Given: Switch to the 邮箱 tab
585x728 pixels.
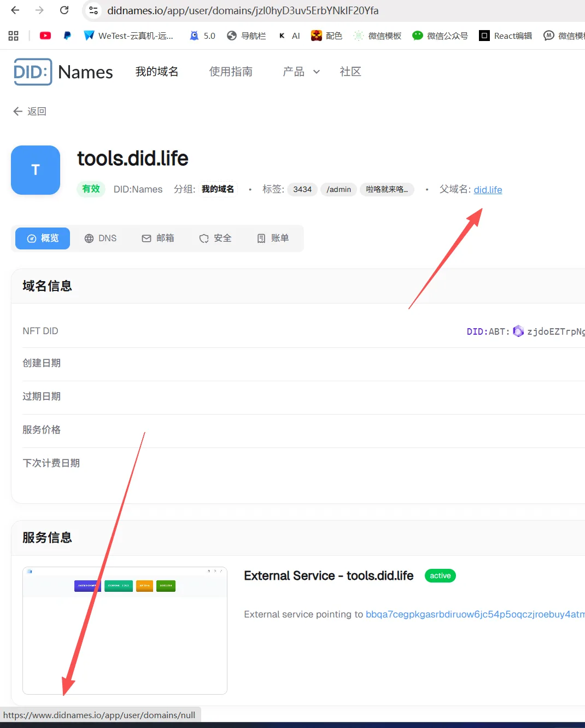Looking at the screenshot, I should click(x=158, y=238).
